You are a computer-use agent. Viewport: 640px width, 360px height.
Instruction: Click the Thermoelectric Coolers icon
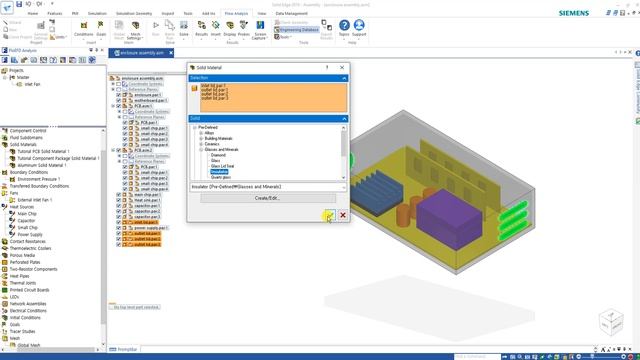(5, 248)
